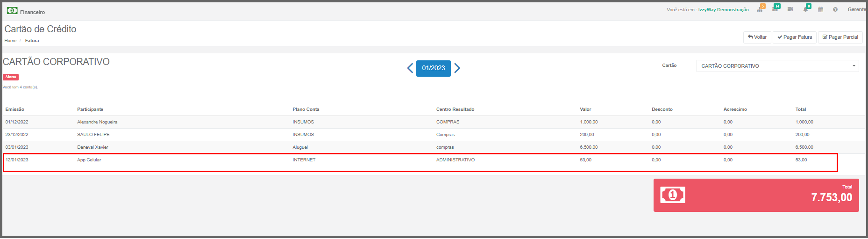Click the Financeiro module label
Screen dimensions: 868x239
tap(32, 12)
